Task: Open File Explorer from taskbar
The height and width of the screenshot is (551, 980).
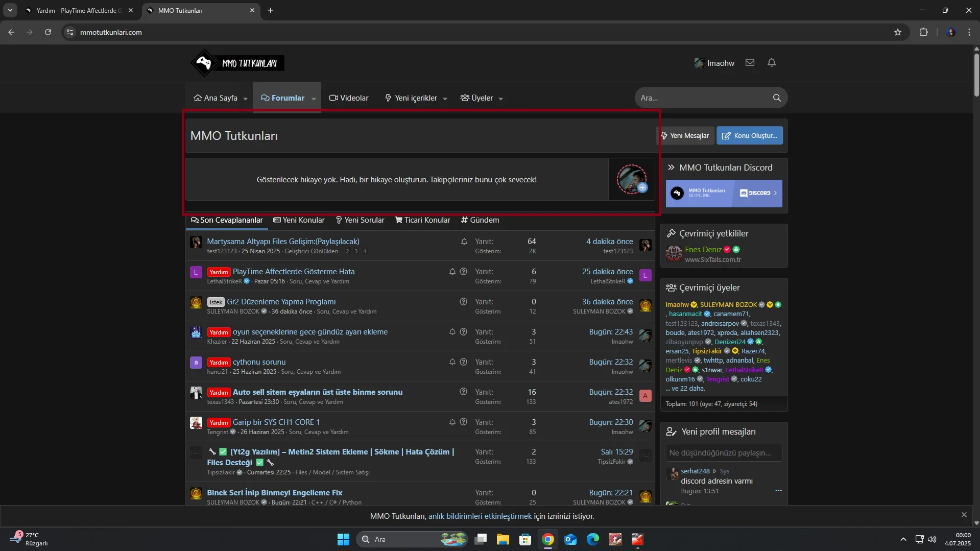Action: (x=503, y=539)
